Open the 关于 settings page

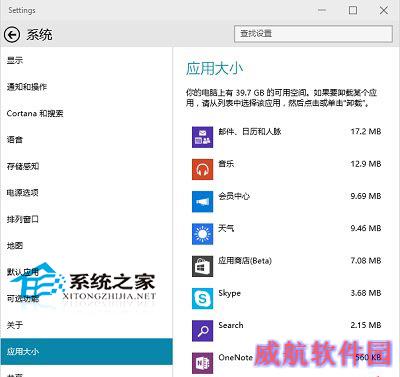point(15,325)
